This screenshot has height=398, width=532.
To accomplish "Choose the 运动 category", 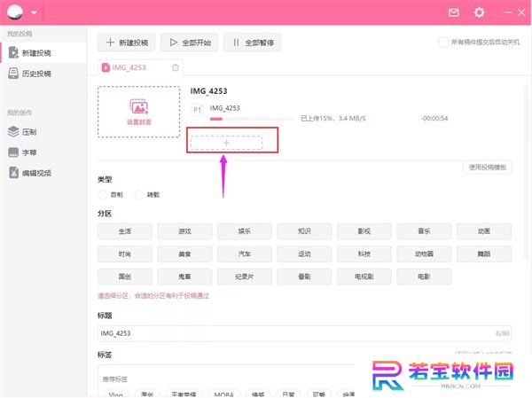I will click(x=304, y=254).
